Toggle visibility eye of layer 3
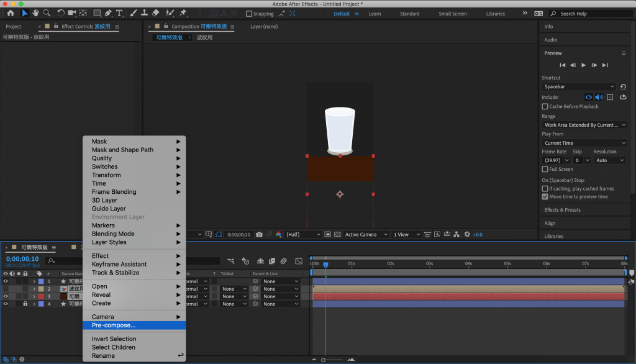Screen dimensions: 636x364 (x=6, y=296)
